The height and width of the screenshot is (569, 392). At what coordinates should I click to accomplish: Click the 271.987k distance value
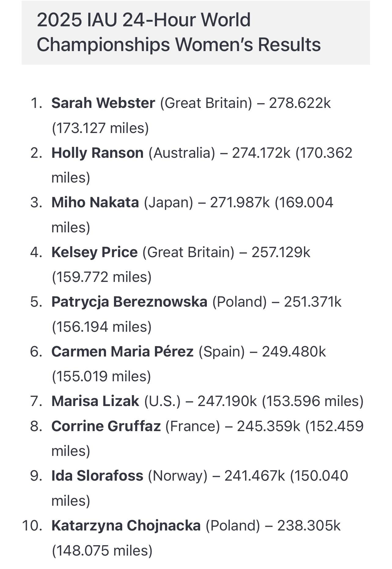(240, 202)
